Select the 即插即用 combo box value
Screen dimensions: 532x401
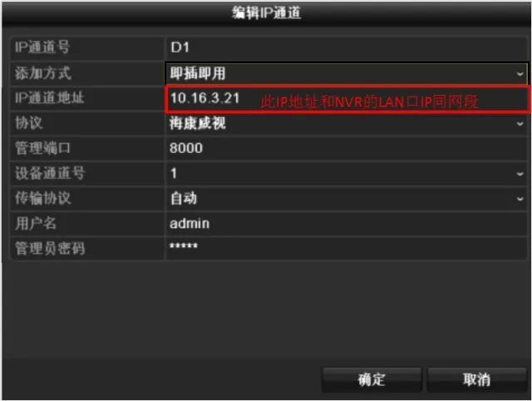(x=198, y=73)
